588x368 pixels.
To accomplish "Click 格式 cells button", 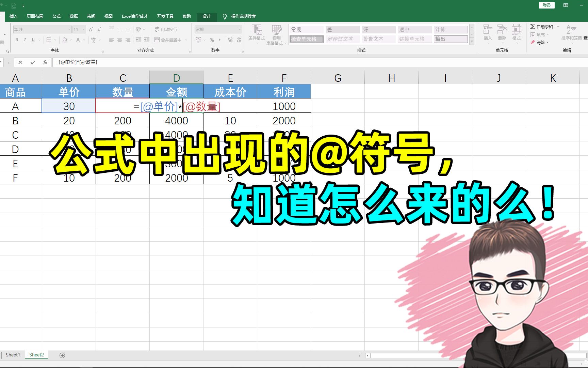I will [x=517, y=34].
